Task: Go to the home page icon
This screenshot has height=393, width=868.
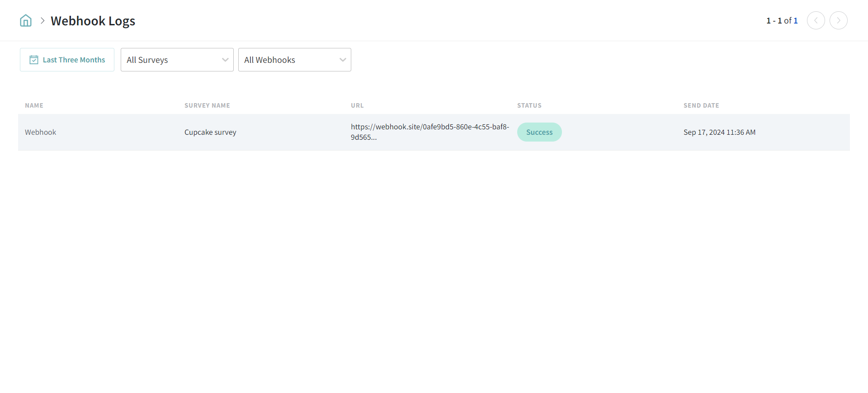Action: 26,21
